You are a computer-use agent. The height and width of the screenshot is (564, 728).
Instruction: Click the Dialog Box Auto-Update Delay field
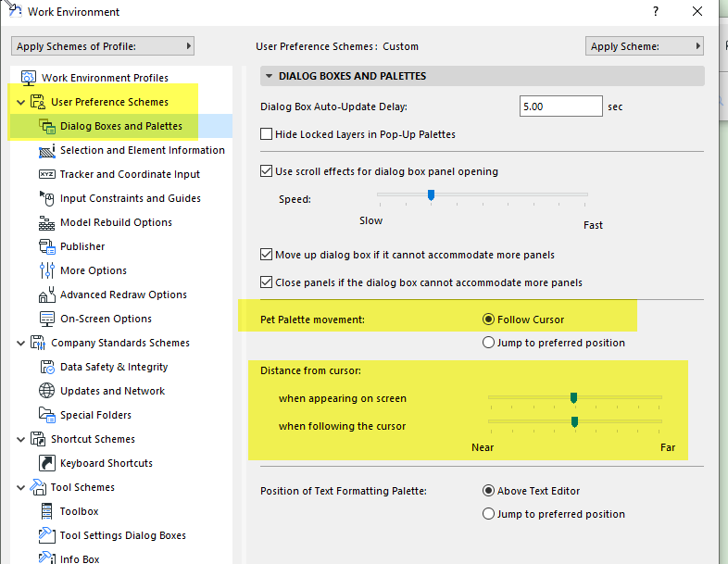(560, 107)
